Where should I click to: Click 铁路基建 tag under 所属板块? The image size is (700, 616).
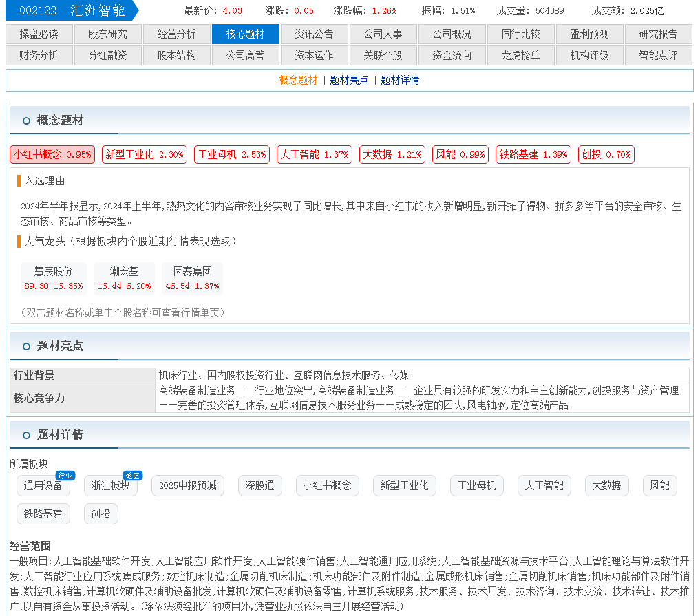[x=43, y=513]
